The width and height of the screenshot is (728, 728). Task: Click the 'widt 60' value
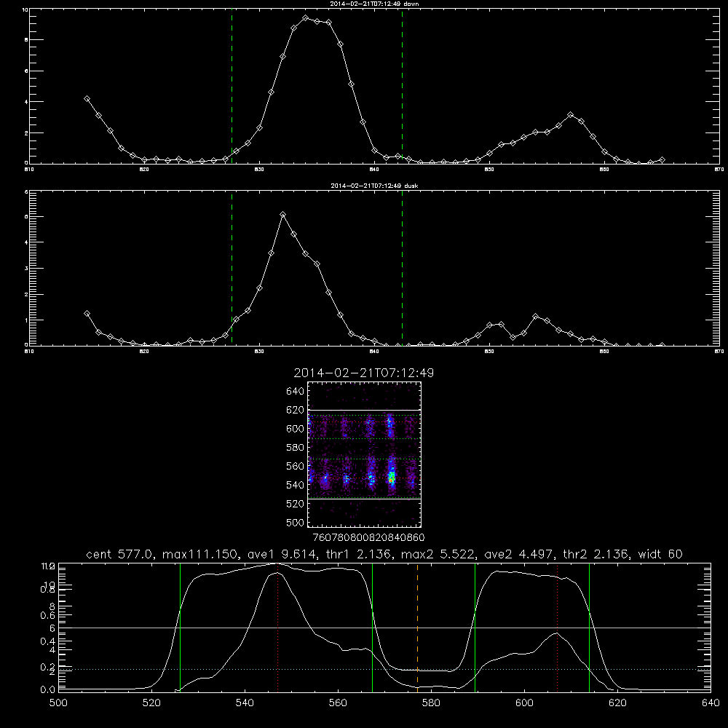pos(660,554)
